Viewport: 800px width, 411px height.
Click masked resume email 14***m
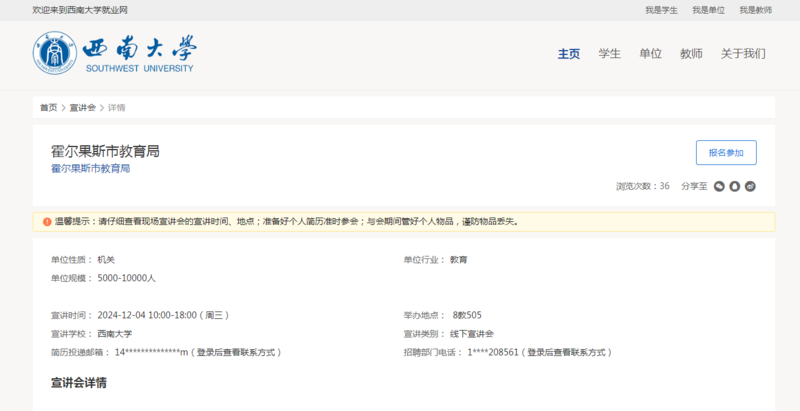152,352
